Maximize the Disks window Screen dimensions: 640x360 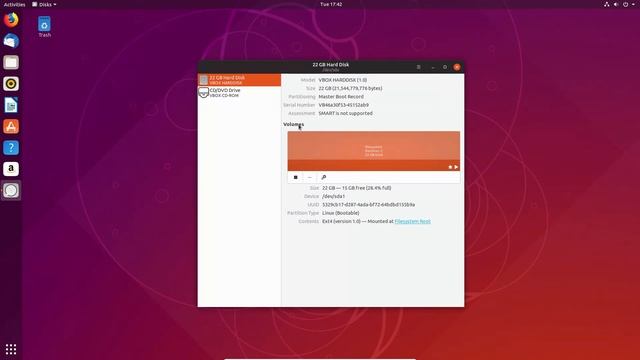point(445,67)
